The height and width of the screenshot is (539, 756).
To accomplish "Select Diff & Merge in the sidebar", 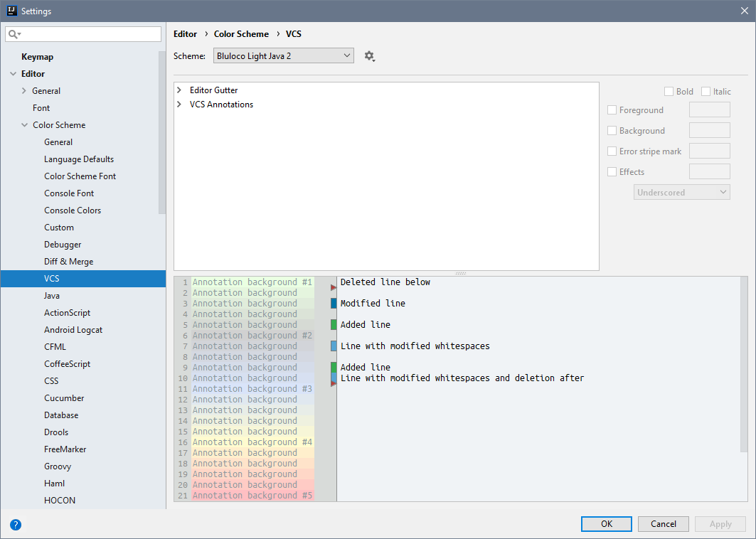I will click(x=68, y=262).
